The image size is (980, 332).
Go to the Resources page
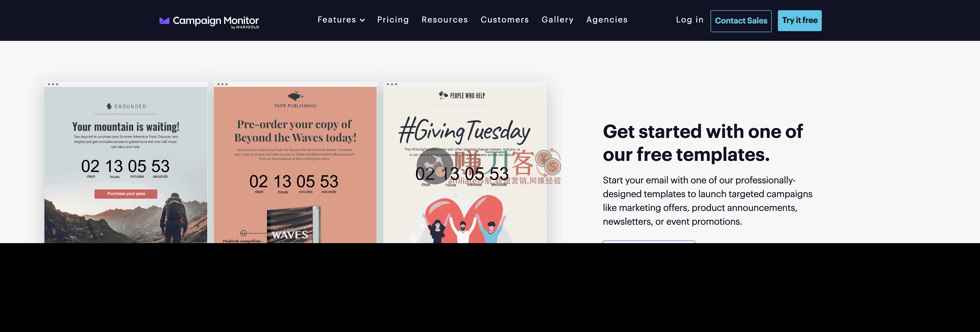444,20
